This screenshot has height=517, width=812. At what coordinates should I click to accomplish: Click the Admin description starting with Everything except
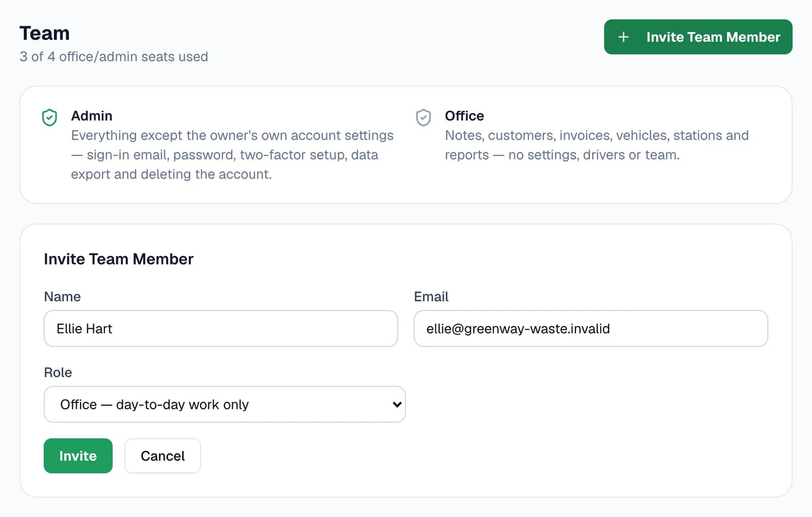[232, 155]
